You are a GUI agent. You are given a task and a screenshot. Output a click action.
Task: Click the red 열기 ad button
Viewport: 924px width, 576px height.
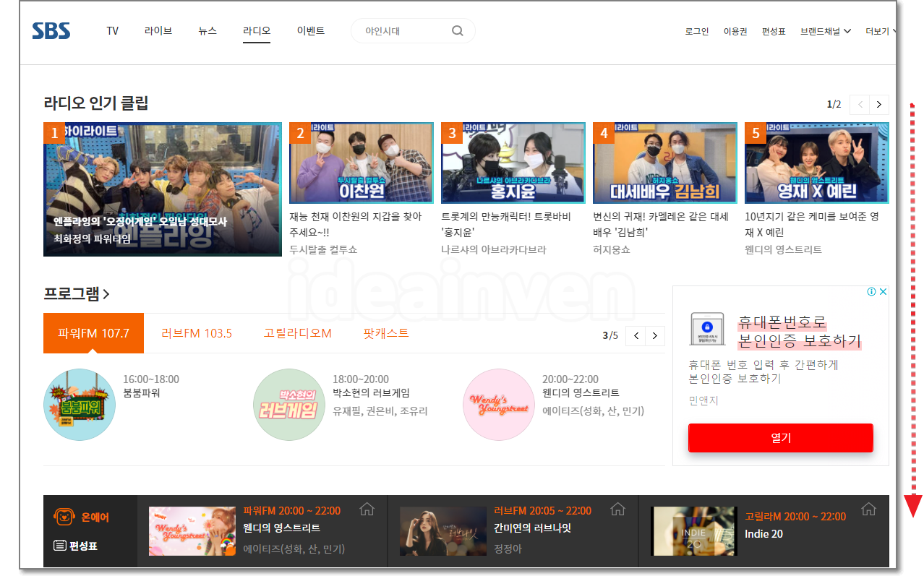click(x=781, y=438)
